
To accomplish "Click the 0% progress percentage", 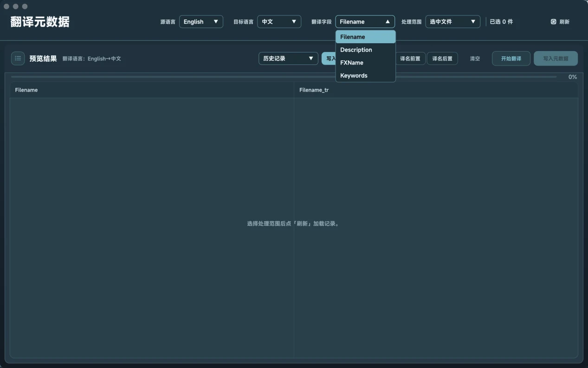I will [573, 77].
